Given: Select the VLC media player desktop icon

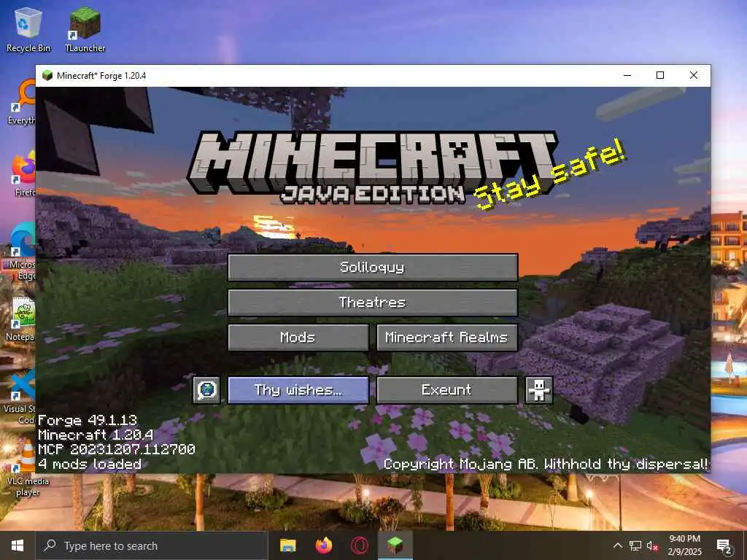Looking at the screenshot, I should pyautogui.click(x=28, y=469).
